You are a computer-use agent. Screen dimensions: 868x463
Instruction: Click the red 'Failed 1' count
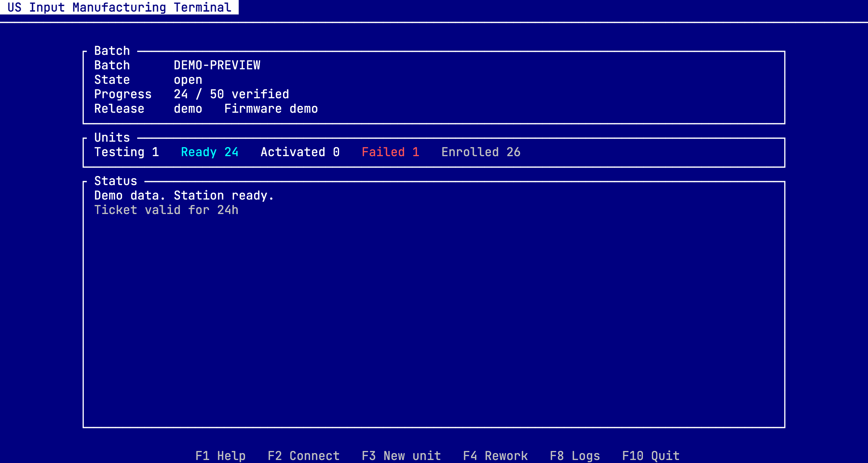click(x=391, y=152)
